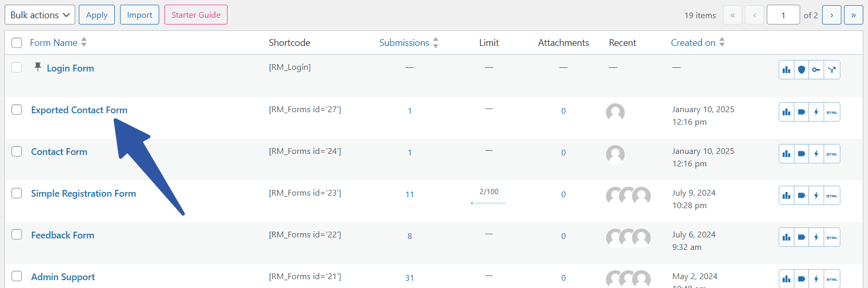Click the pin icon beside Login Form
868x288 pixels.
click(38, 67)
